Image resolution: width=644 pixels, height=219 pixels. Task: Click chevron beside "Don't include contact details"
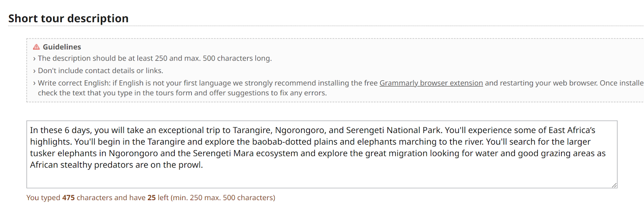coord(34,71)
